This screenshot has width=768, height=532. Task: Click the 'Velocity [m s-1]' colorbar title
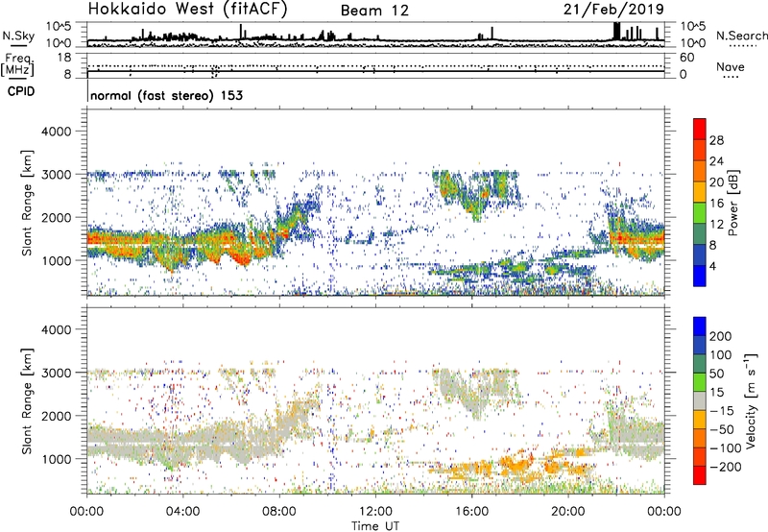point(751,400)
